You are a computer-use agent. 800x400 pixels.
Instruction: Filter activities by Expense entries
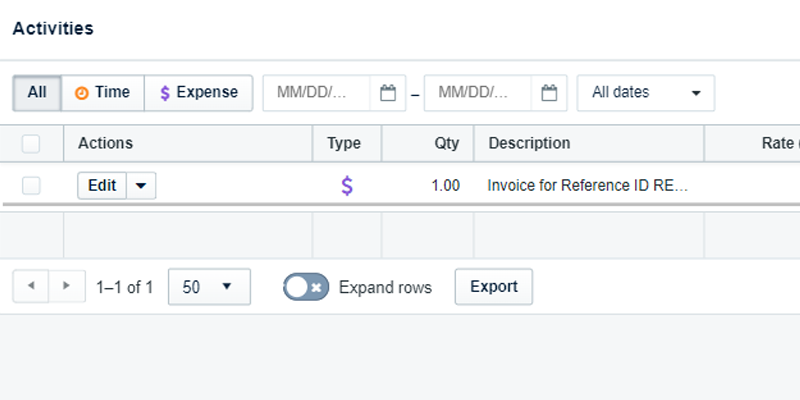tap(199, 92)
